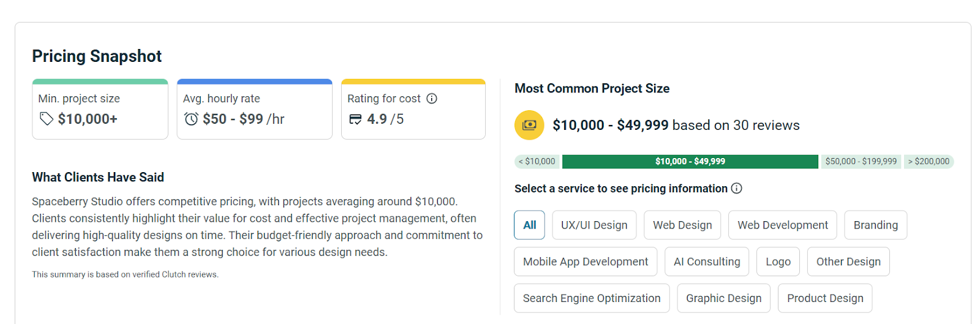Click the Min. project size card

point(100,109)
